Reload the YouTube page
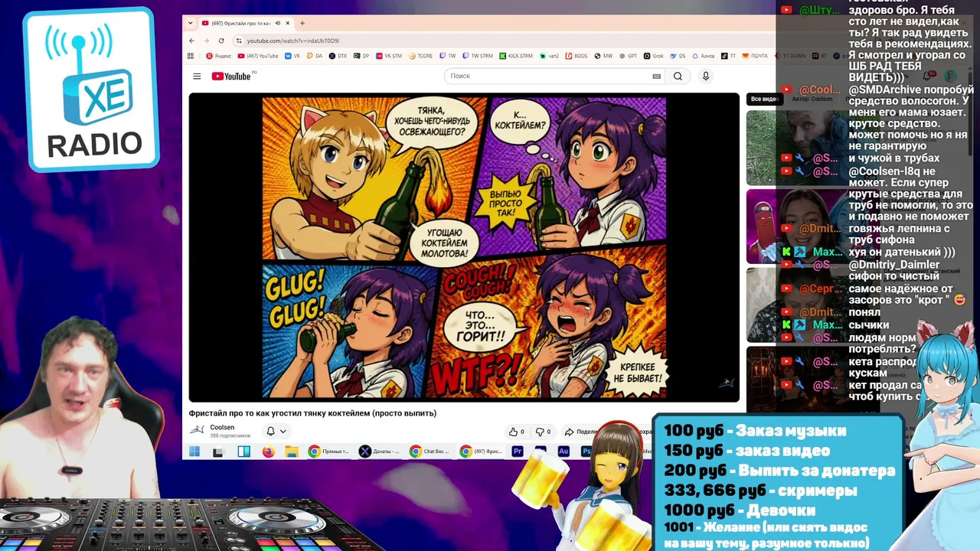 coord(221,41)
